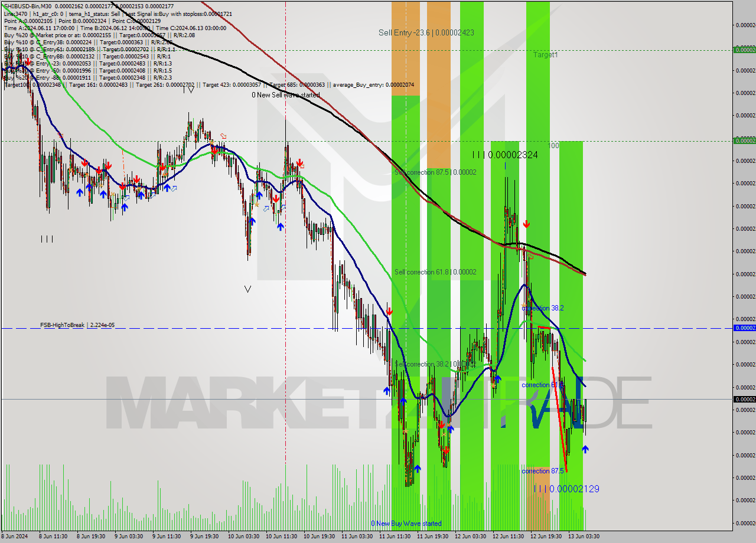Screen dimensions: 756x543
Task: Click the black current price tag
Action: [x=744, y=400]
